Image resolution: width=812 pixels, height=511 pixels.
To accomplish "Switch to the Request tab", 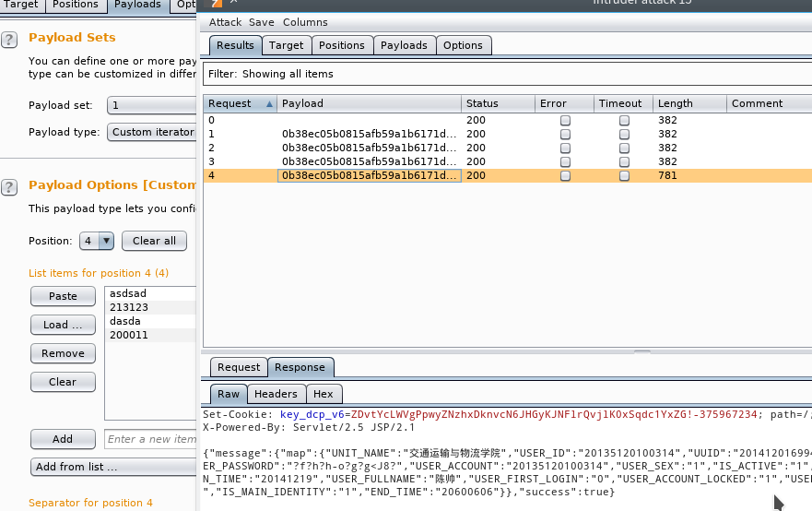I will pos(239,367).
